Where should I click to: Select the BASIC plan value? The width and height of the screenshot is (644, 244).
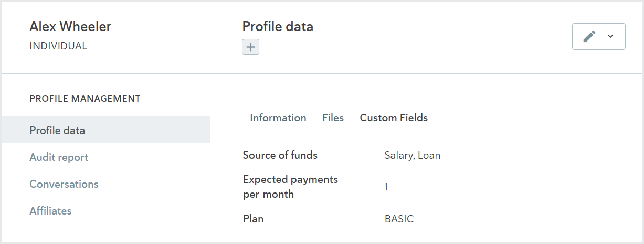(399, 219)
